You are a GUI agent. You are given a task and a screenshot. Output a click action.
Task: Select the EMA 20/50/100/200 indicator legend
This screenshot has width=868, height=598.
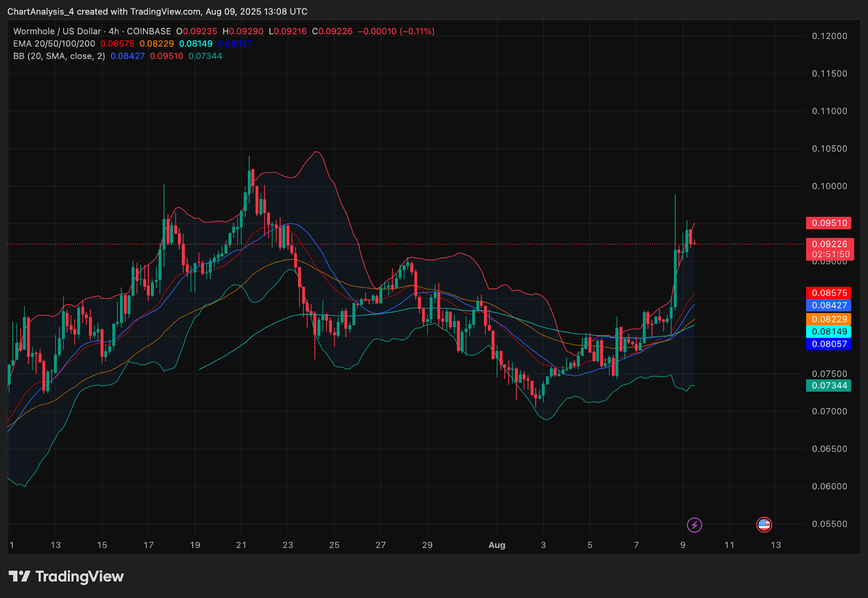(x=54, y=44)
